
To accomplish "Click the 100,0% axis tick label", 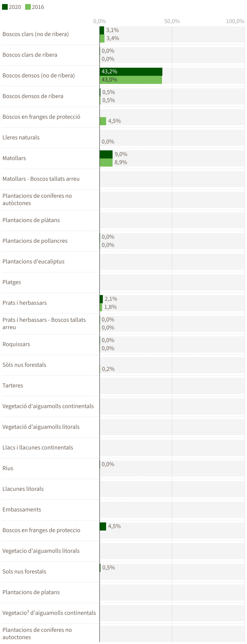I will [x=235, y=21].
